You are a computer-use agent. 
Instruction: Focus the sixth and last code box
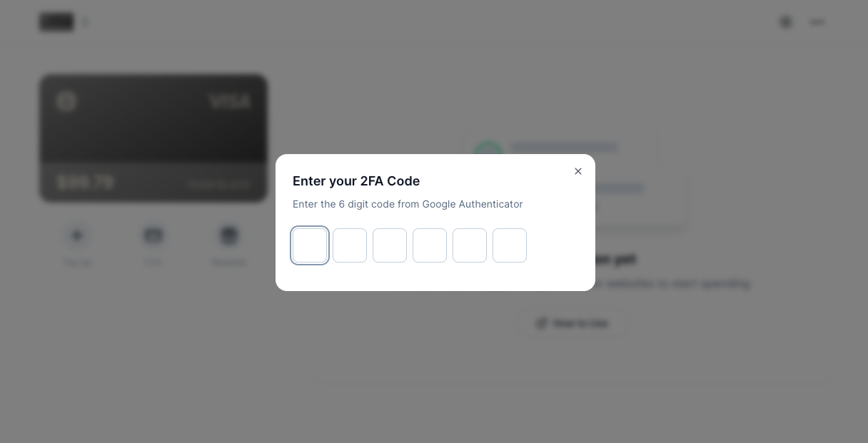pyautogui.click(x=510, y=245)
